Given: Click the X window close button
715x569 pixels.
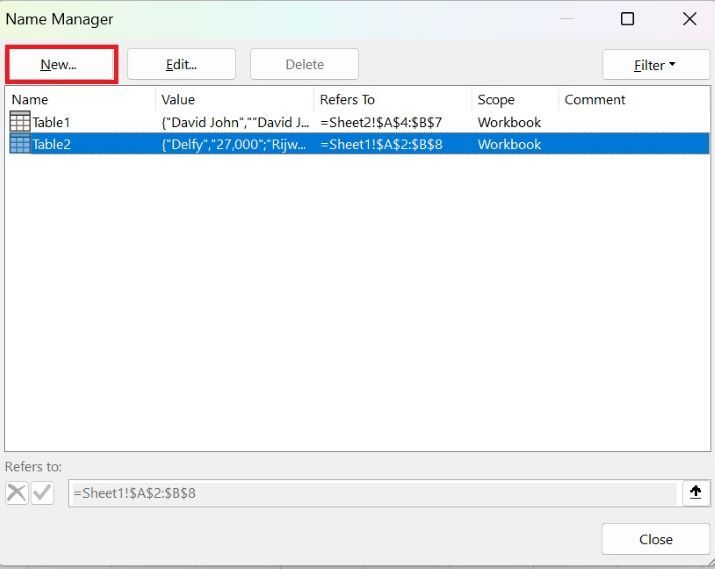Looking at the screenshot, I should click(x=689, y=19).
